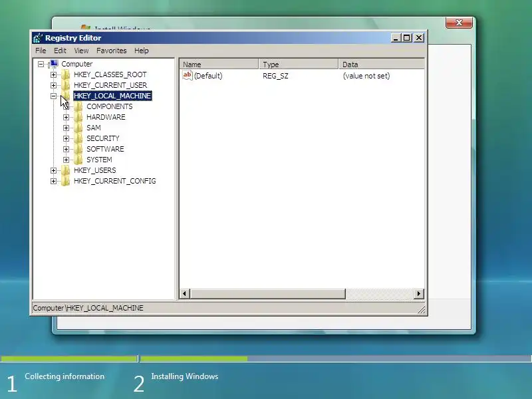Click the horizontal scrollbar right arrow
Screen dimensions: 532x399
pyautogui.click(x=419, y=293)
